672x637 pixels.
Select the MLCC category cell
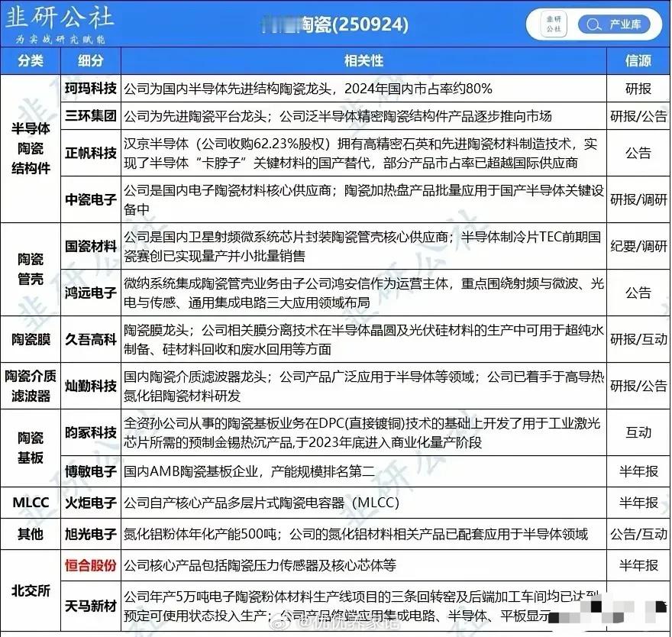coord(31,503)
